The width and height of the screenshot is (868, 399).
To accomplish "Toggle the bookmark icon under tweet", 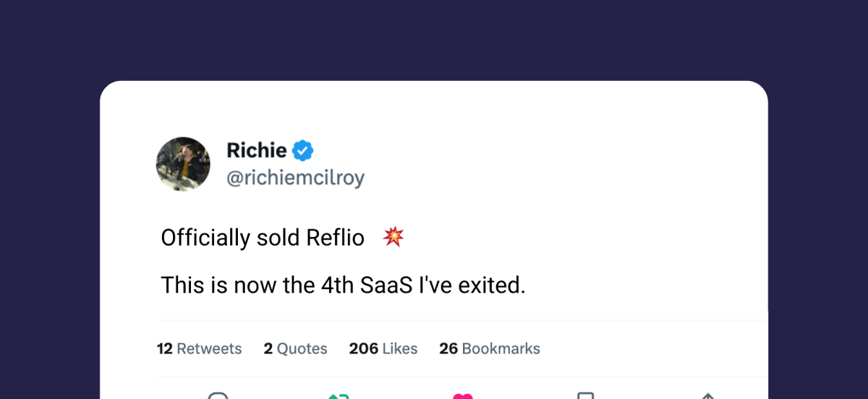I will pyautogui.click(x=585, y=395).
